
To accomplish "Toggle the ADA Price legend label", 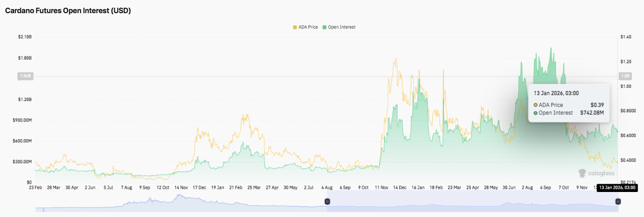I will click(x=308, y=27).
